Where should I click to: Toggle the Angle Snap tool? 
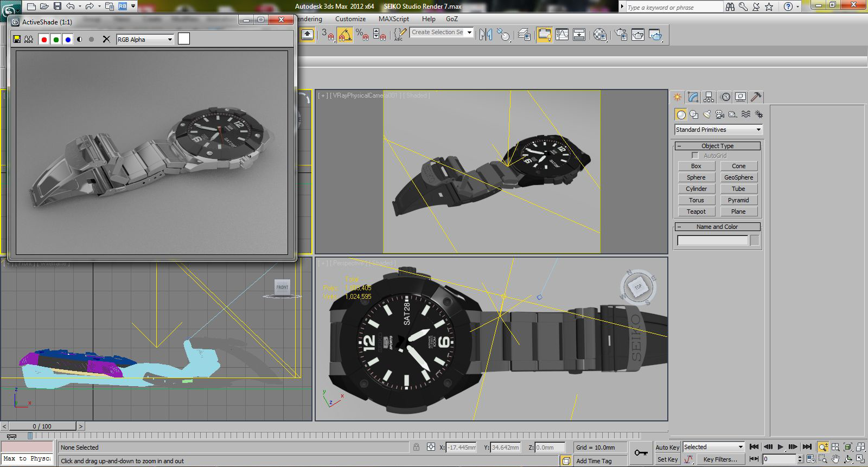[345, 35]
